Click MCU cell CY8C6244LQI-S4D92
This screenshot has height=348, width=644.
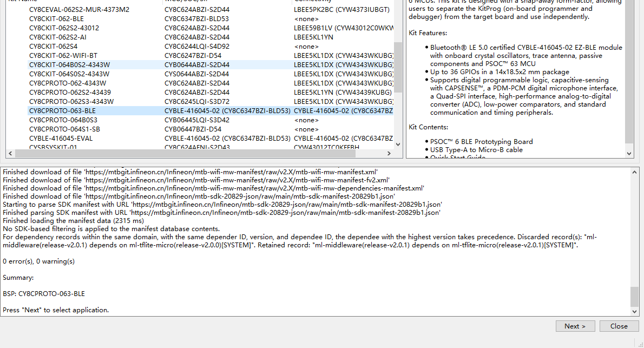click(197, 47)
